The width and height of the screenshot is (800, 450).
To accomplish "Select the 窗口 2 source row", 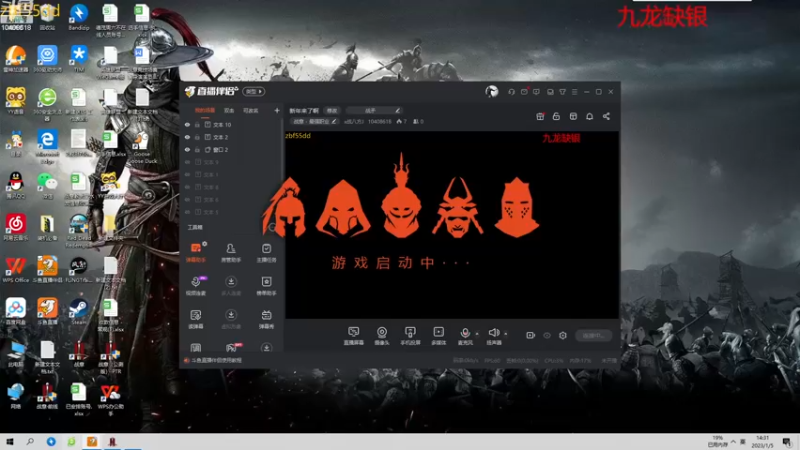I will click(x=232, y=149).
